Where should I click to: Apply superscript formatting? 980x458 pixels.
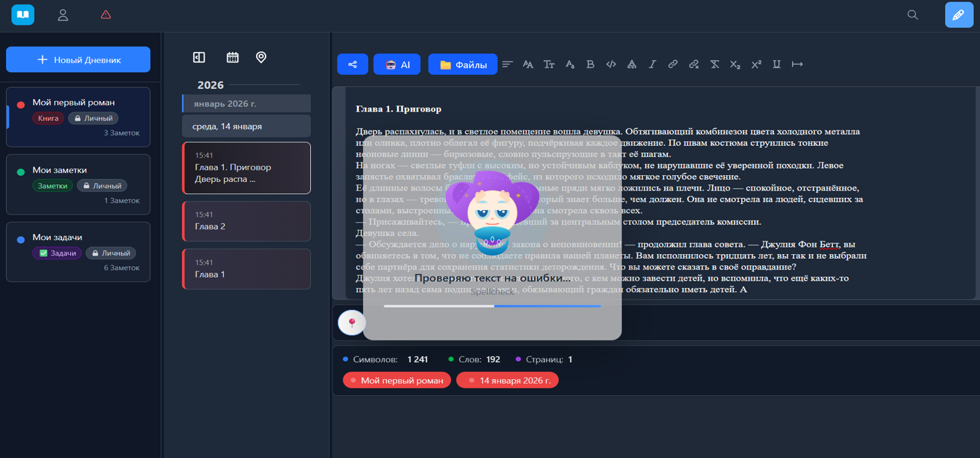tap(756, 64)
